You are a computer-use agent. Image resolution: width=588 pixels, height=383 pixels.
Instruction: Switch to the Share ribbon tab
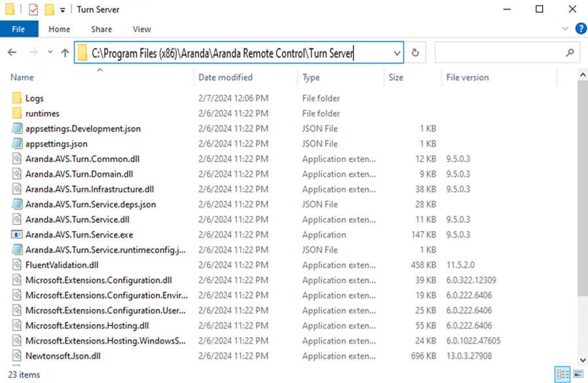[x=101, y=29]
